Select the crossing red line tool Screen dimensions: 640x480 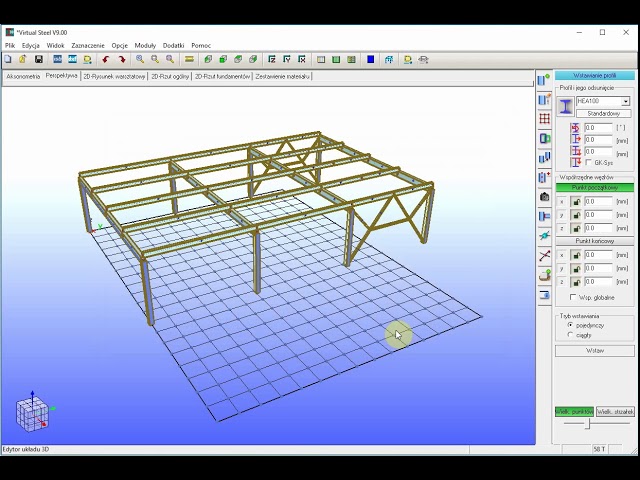point(544,256)
